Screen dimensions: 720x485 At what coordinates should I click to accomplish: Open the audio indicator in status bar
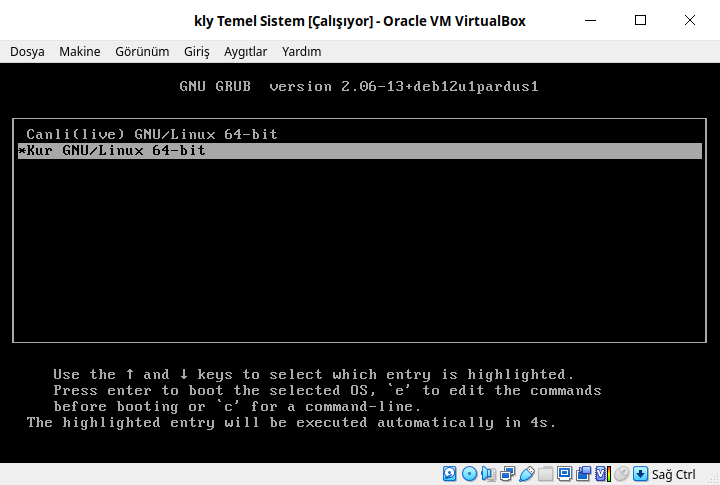(488, 474)
